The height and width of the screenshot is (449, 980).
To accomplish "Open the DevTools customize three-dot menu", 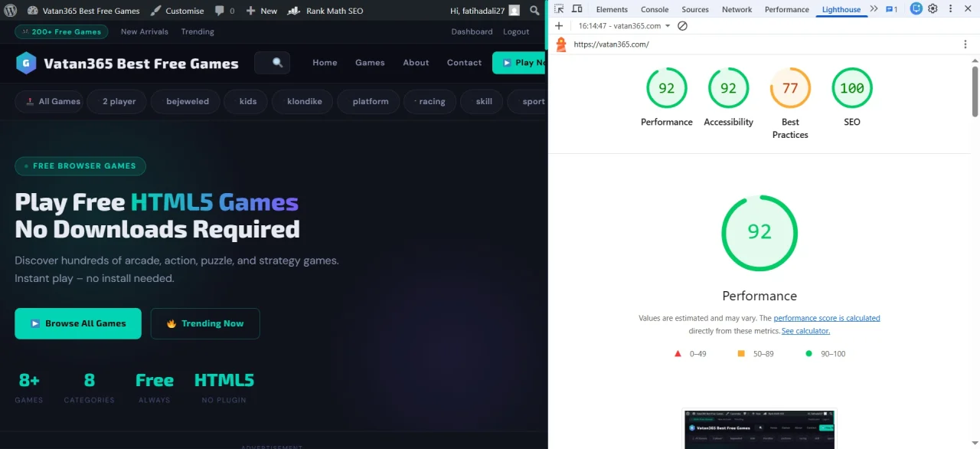I will (949, 9).
